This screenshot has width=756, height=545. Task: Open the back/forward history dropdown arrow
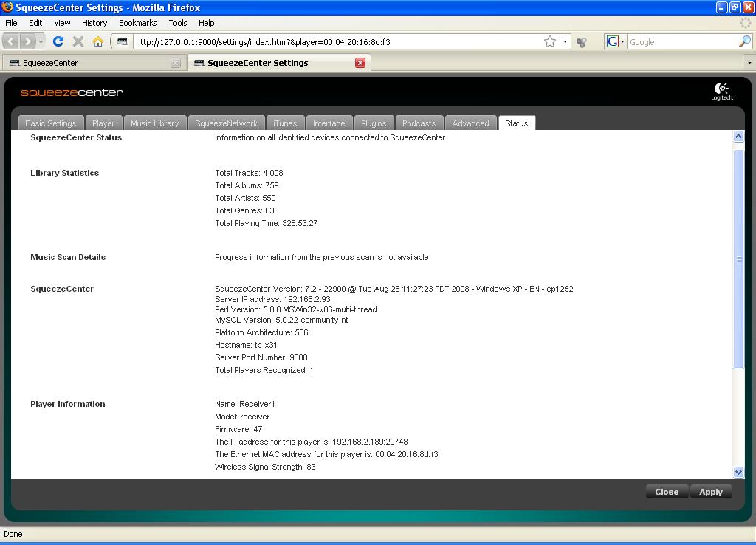[41, 42]
